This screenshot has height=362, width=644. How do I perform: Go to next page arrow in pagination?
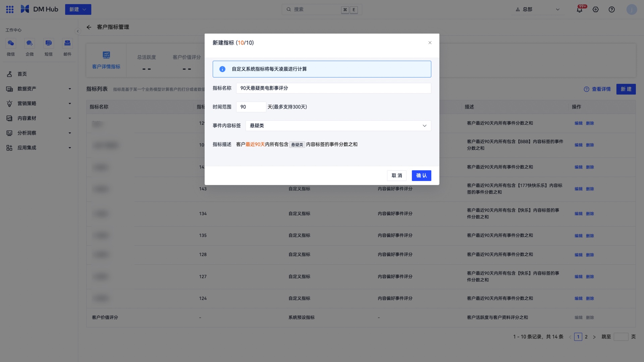click(594, 337)
